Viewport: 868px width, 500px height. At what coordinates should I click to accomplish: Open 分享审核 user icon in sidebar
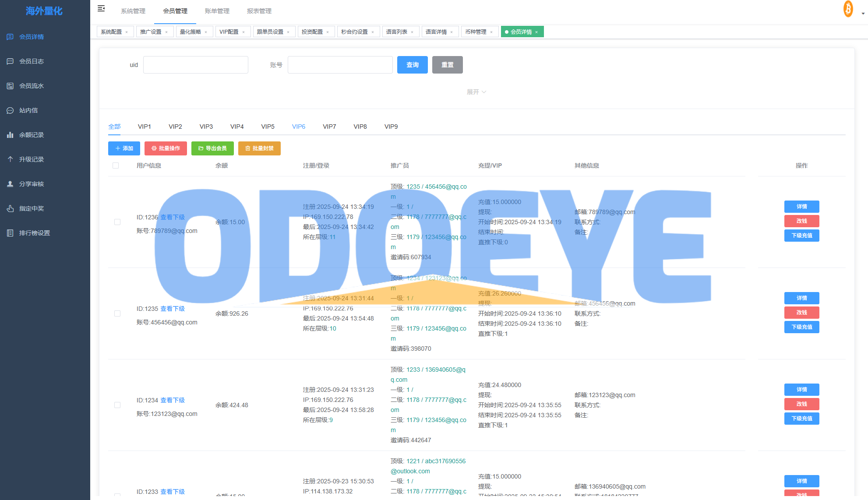[10, 184]
